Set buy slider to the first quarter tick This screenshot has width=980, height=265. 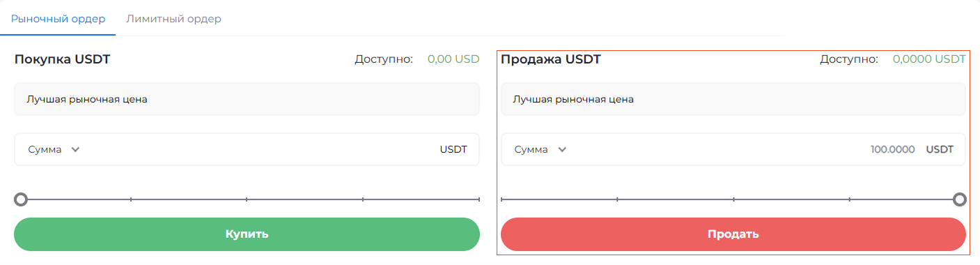[131, 200]
